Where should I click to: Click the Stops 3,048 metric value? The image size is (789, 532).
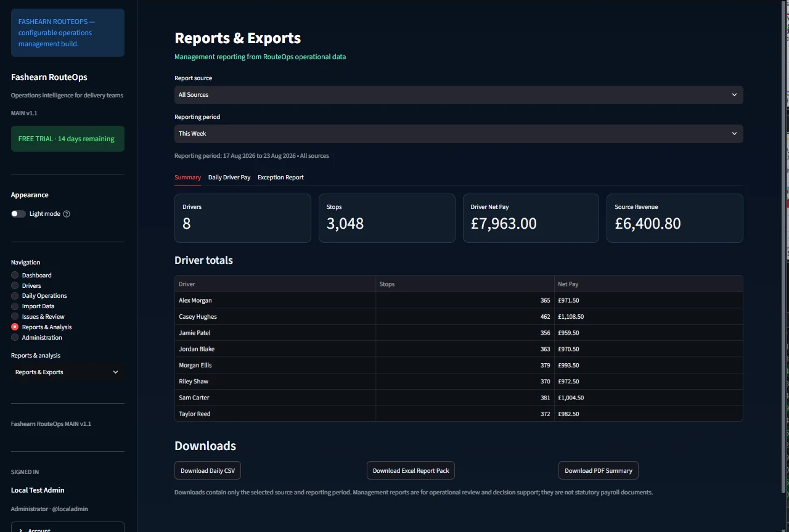(x=345, y=223)
